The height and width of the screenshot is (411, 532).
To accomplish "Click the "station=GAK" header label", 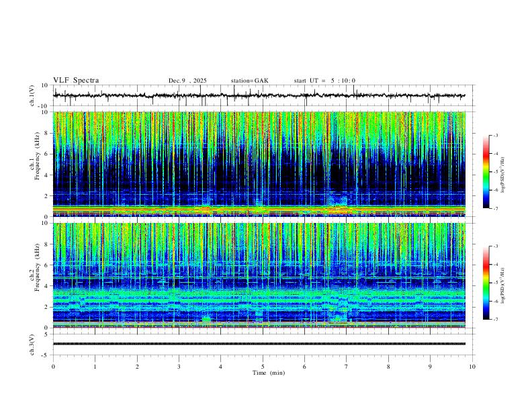I will tap(249, 81).
